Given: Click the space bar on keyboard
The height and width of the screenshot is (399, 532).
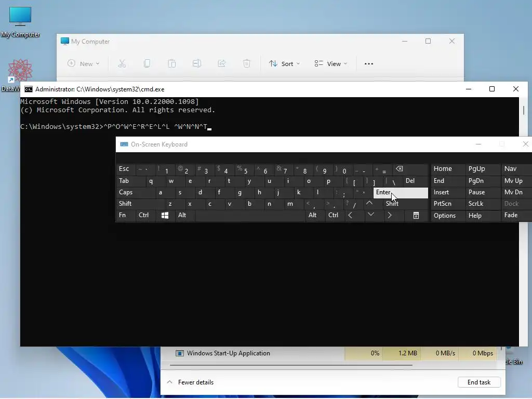Looking at the screenshot, I should point(250,215).
